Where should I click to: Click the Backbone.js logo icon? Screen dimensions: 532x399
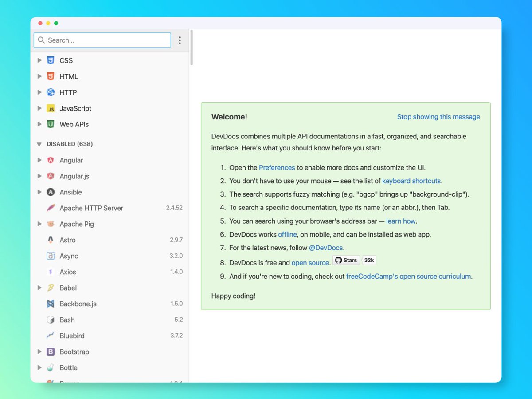pos(51,304)
